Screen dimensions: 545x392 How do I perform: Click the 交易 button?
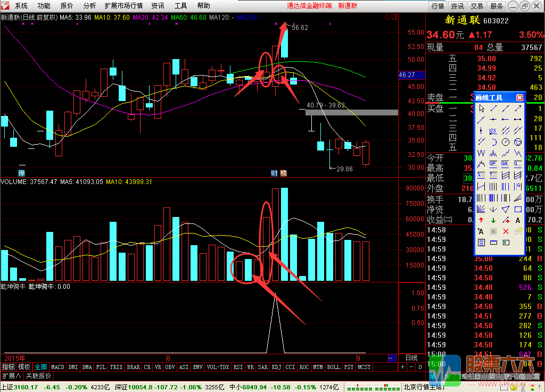coord(477,6)
